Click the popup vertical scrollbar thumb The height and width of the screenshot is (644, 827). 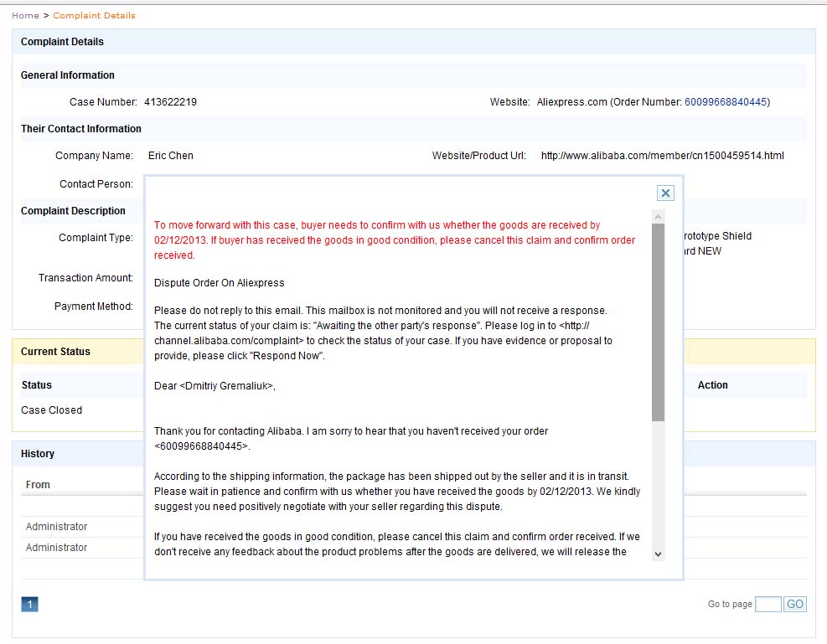coord(658,322)
